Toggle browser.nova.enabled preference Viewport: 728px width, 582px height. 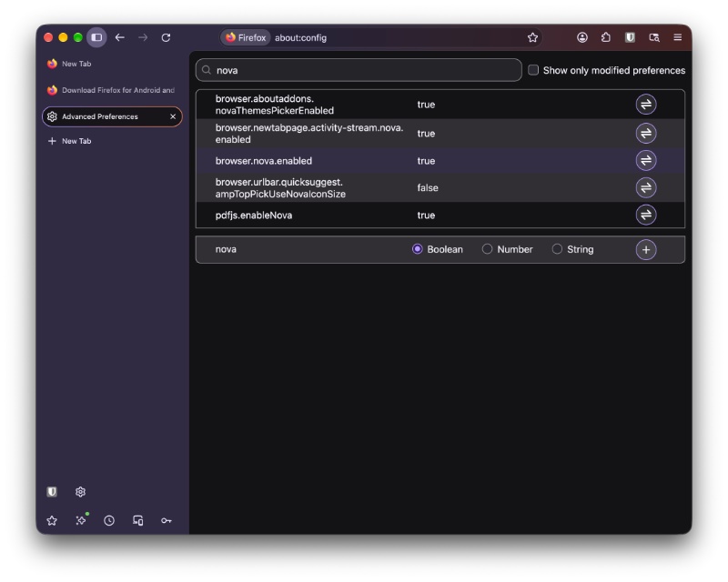[x=646, y=161]
